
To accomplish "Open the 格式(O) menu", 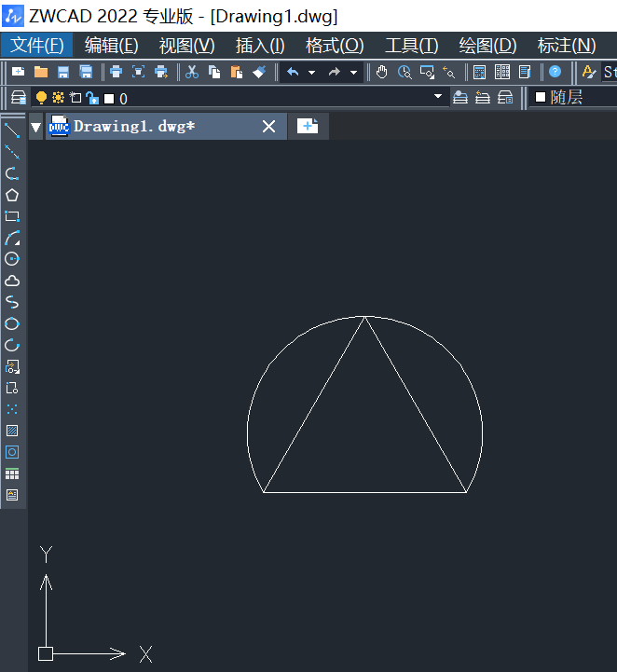I will 335,45.
